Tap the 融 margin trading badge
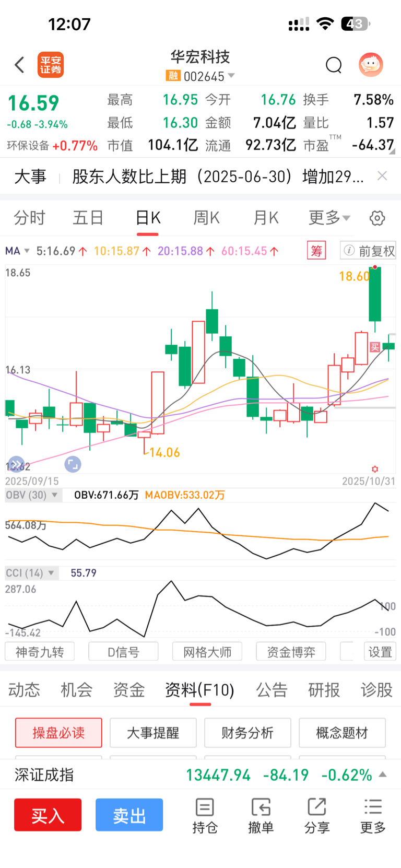The image size is (401, 868). [173, 76]
